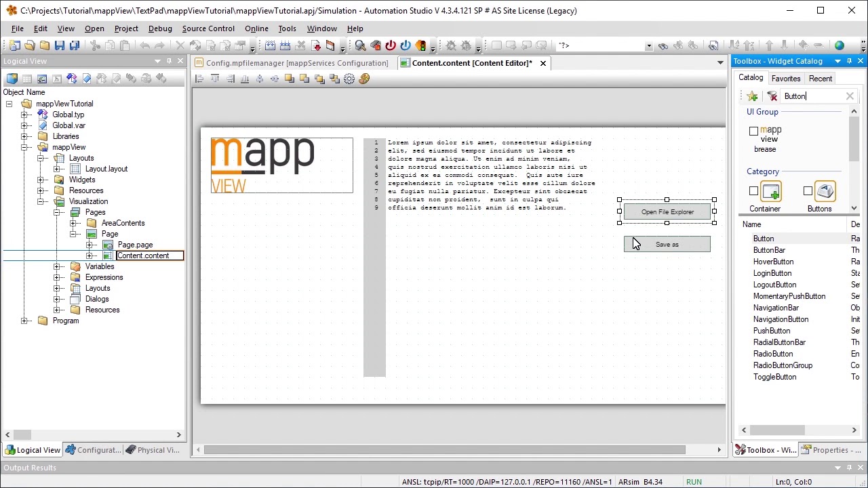This screenshot has width=868, height=488.
Task: Collapse the mappView tree node
Action: (x=25, y=147)
